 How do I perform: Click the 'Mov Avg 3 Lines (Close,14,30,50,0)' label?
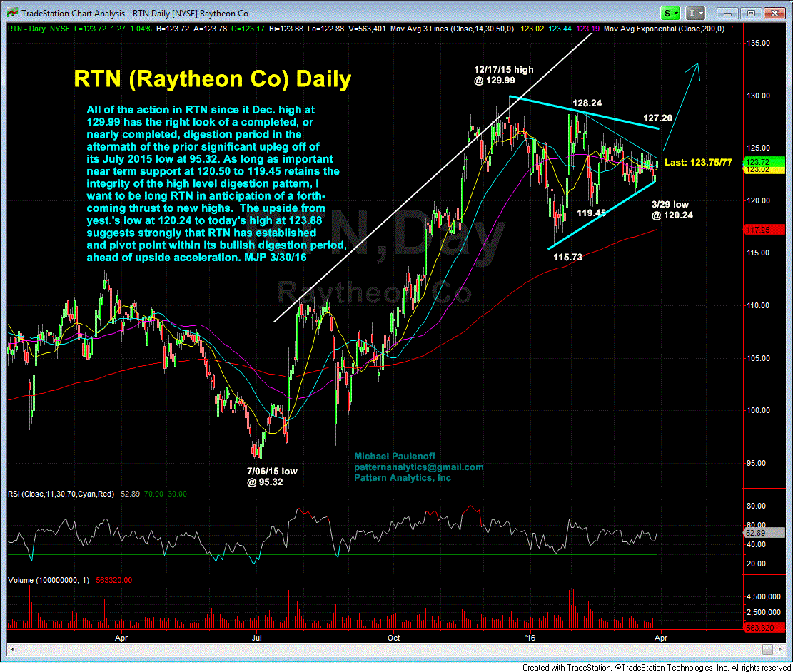452,29
